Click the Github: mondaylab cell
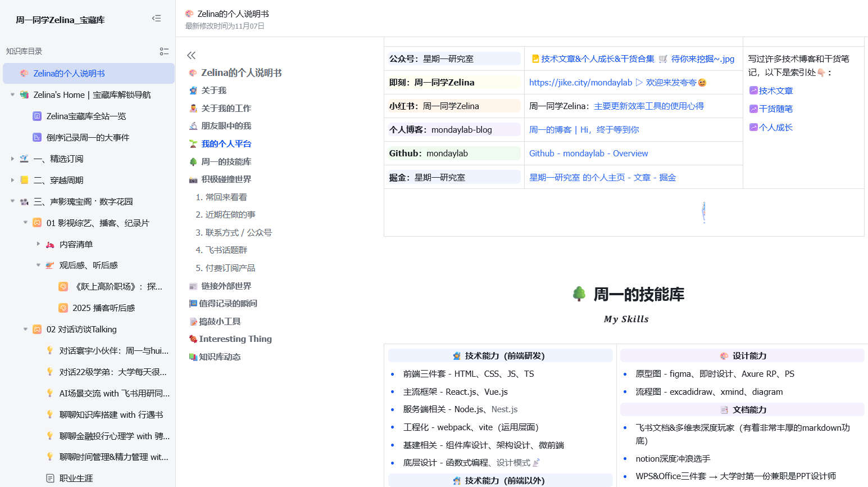868x487 pixels. coord(454,153)
